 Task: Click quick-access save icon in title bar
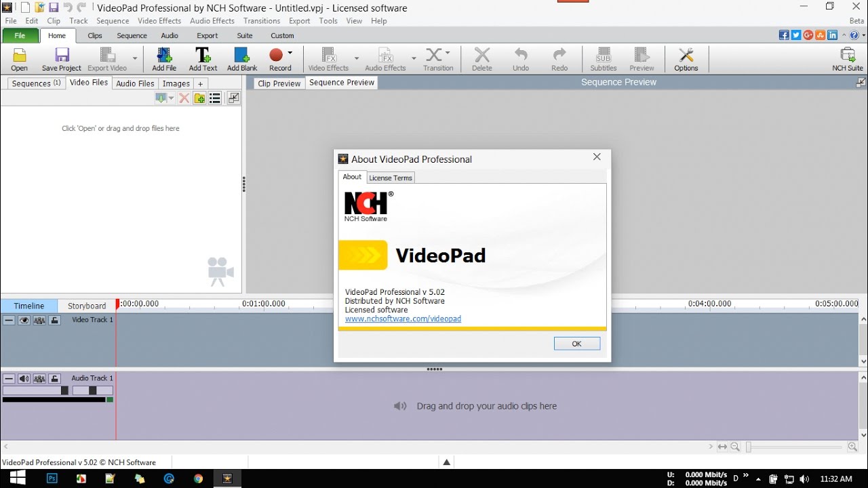(x=54, y=7)
